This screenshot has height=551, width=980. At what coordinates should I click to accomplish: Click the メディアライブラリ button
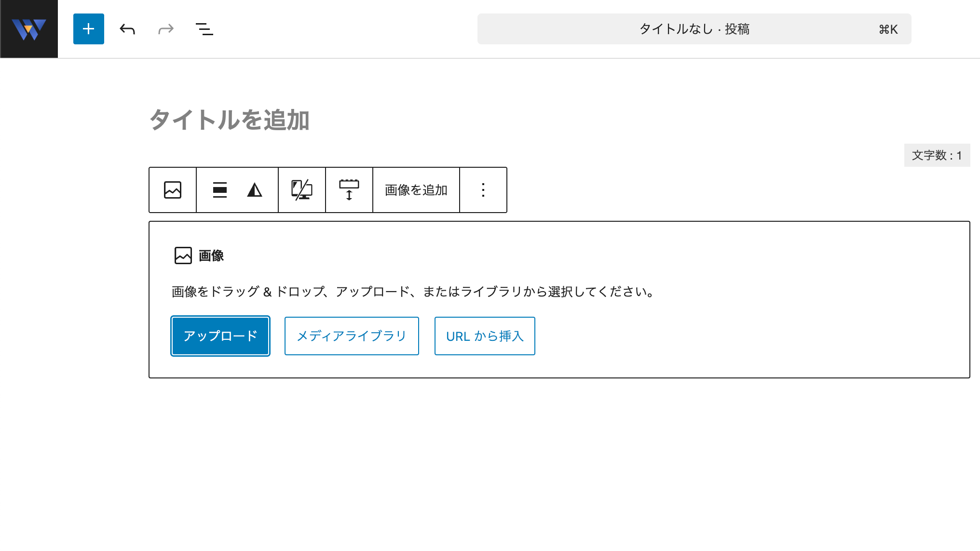tap(352, 336)
